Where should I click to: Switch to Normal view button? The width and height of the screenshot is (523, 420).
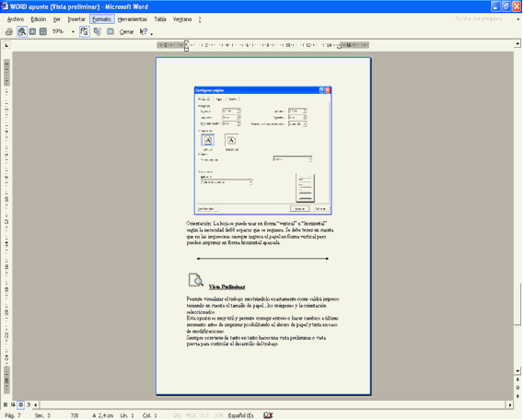[x=6, y=404]
